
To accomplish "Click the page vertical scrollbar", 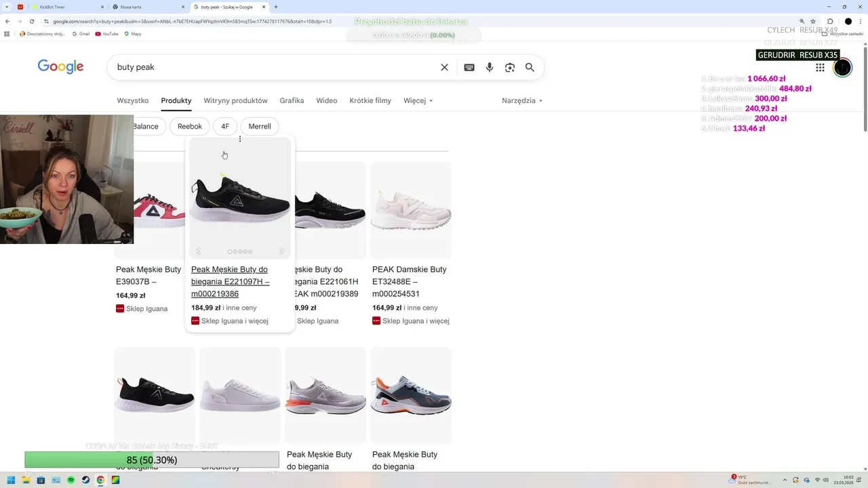I will (x=865, y=88).
